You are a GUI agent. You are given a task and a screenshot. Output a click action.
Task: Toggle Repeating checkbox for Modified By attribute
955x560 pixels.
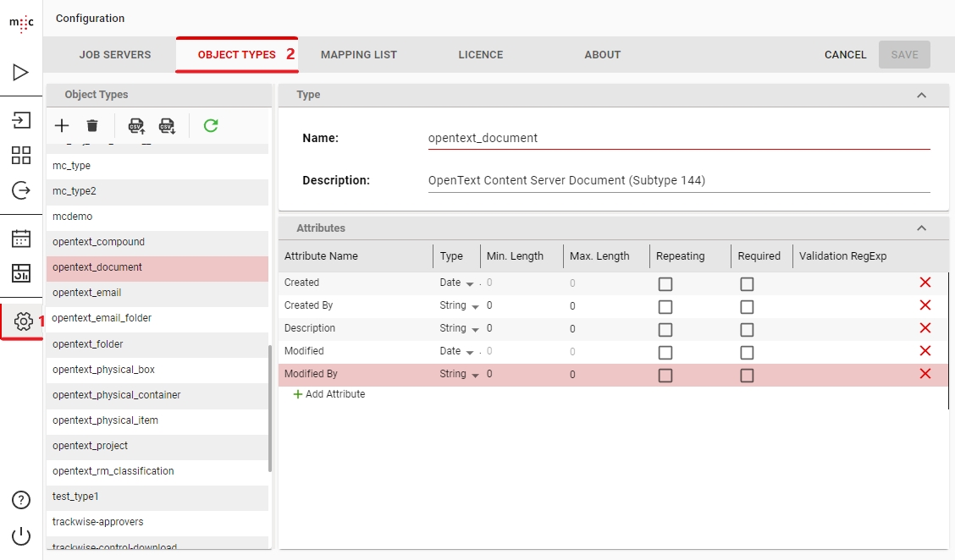665,376
